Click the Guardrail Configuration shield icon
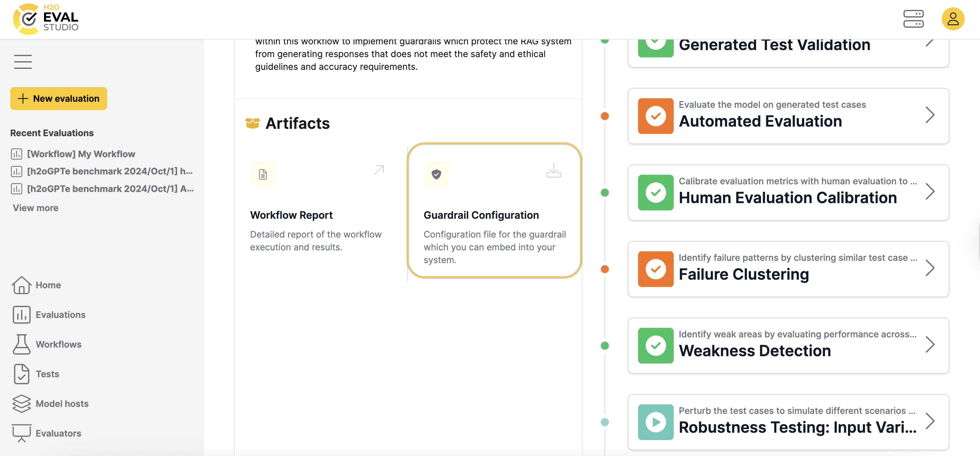 (x=436, y=174)
